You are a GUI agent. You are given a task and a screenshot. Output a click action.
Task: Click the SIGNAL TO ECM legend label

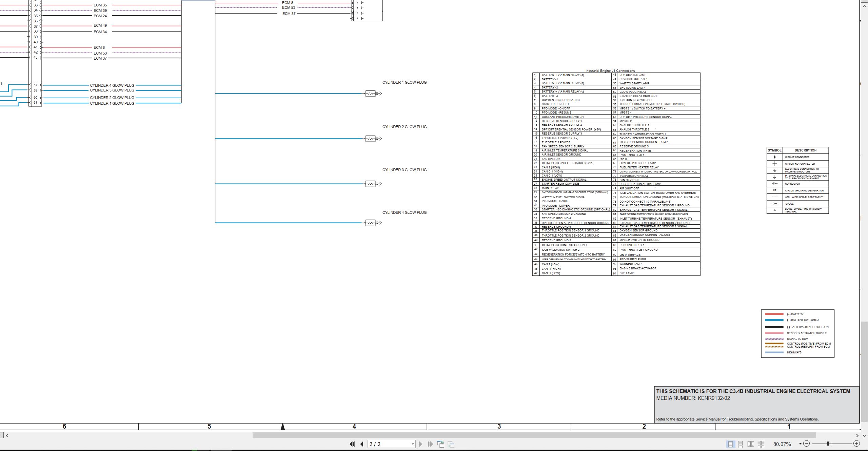[797, 339]
